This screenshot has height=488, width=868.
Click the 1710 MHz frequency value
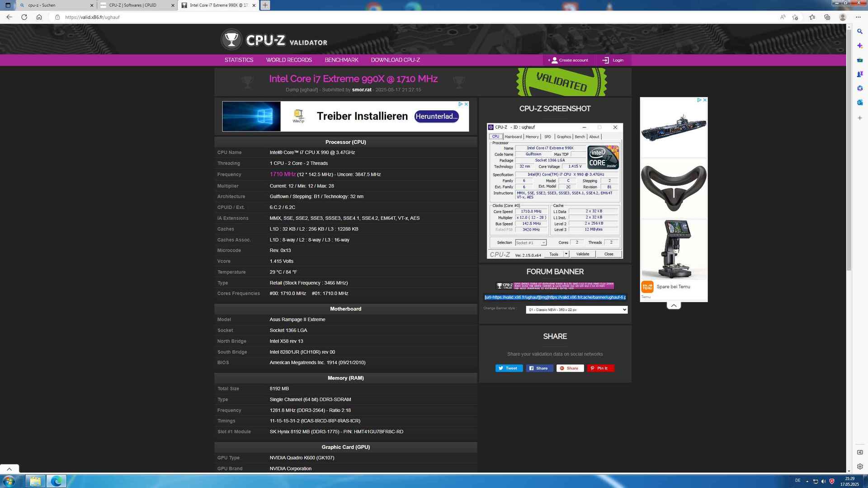click(283, 174)
